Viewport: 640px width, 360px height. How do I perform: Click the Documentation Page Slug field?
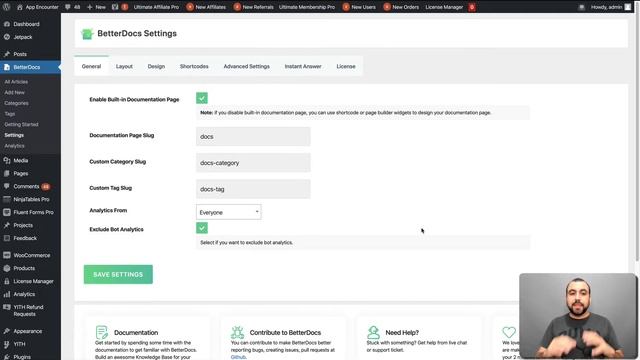pos(253,136)
